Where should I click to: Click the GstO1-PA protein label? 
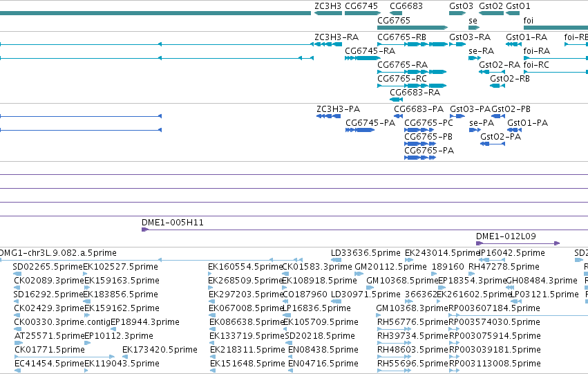(x=528, y=123)
